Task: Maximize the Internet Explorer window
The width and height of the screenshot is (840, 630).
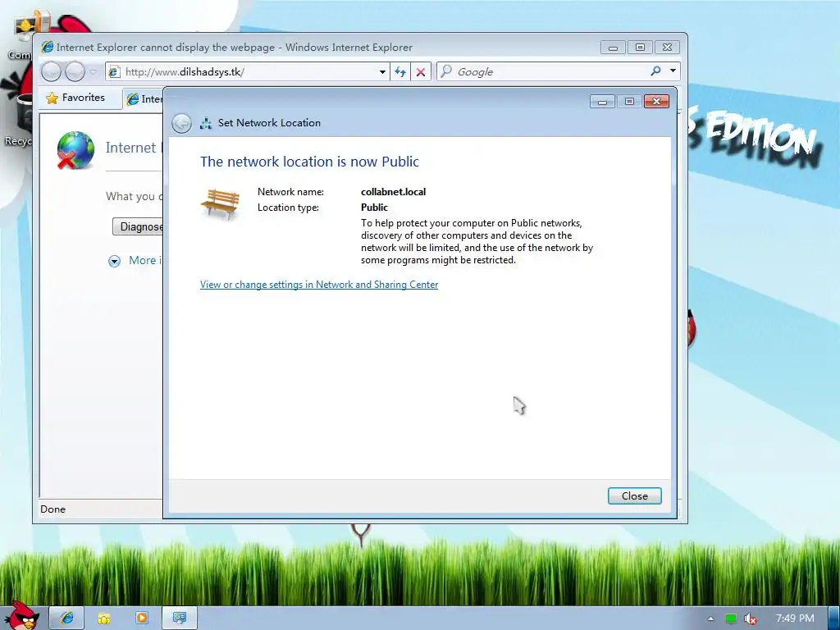Action: (640, 48)
